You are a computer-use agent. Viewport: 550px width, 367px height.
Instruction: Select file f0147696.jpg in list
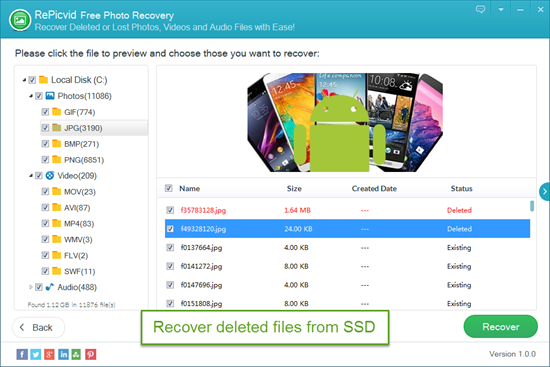(x=347, y=285)
